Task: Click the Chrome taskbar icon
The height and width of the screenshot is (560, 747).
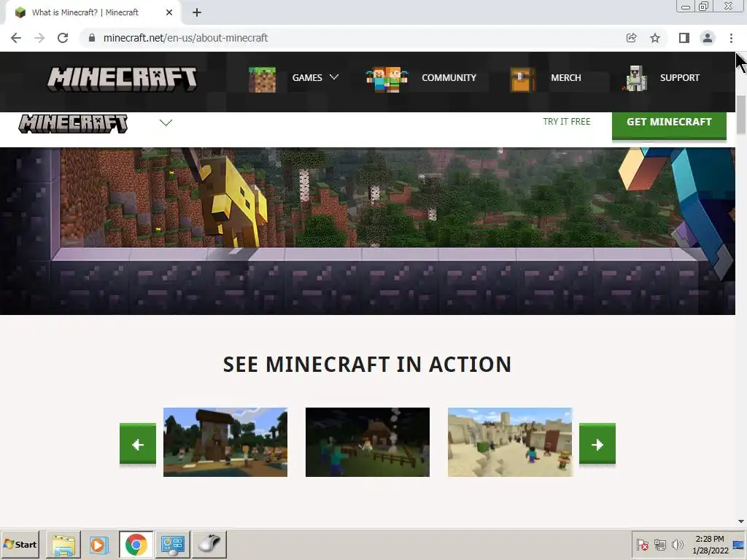Action: point(136,545)
